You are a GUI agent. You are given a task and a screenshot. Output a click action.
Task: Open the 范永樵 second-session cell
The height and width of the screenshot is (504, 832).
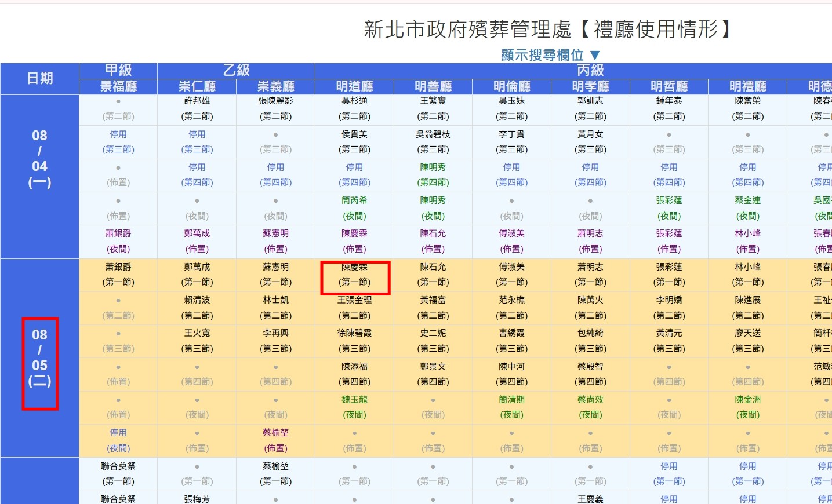512,308
